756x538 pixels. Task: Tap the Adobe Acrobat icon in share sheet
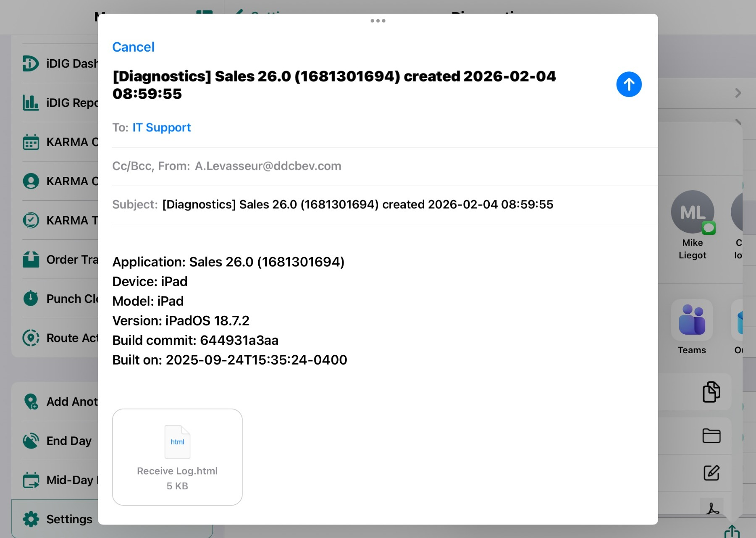click(x=712, y=507)
